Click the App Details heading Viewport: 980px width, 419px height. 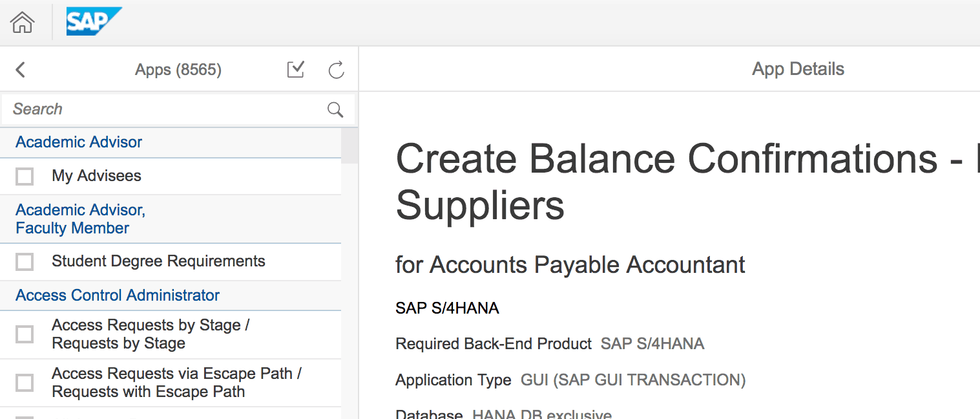(798, 69)
